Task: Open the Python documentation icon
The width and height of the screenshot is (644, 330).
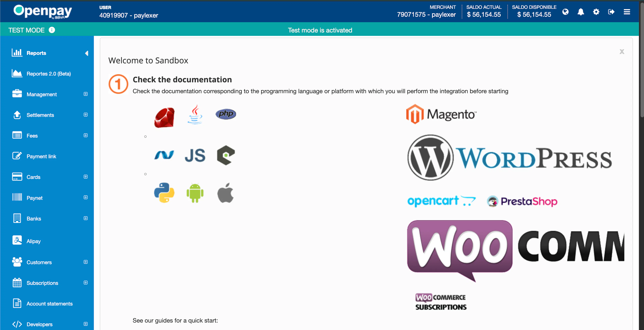Action: [x=164, y=193]
